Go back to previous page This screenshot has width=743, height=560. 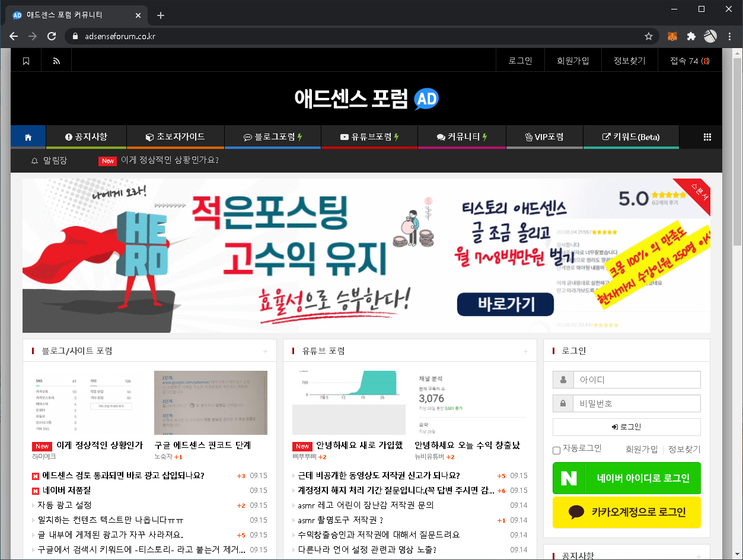[14, 36]
